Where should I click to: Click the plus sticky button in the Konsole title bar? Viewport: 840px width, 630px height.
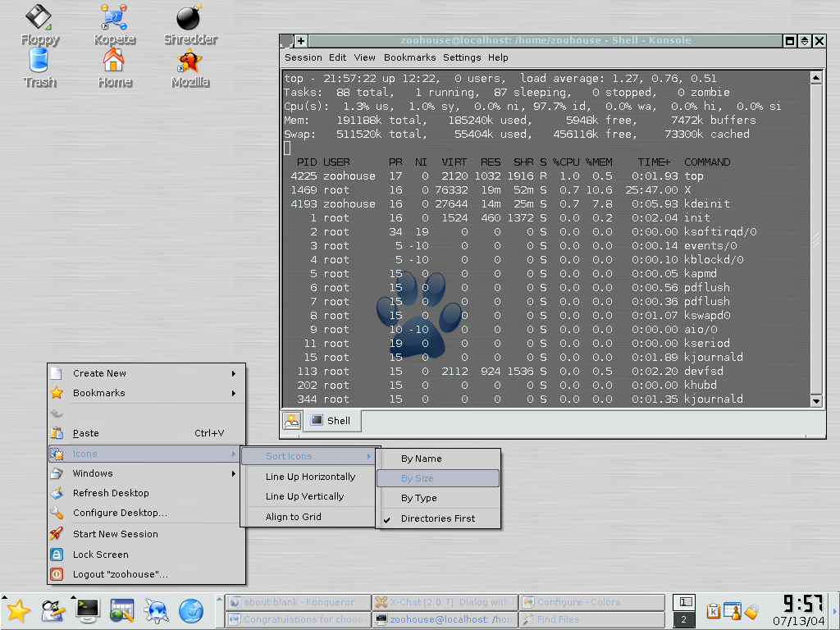tap(301, 41)
